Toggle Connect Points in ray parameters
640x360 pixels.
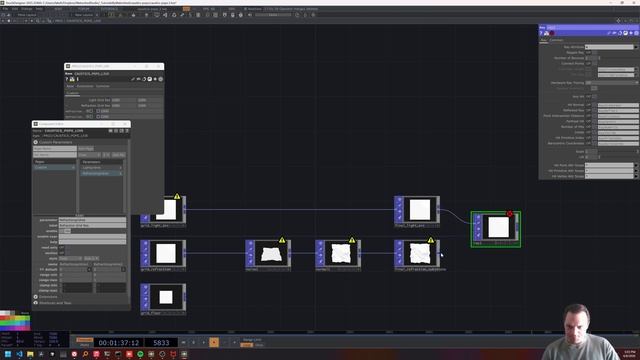(591, 64)
